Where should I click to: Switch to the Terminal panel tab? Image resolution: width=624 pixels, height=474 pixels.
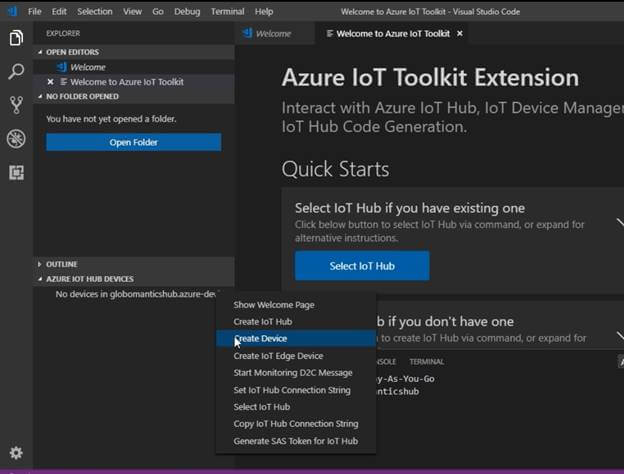(x=427, y=362)
